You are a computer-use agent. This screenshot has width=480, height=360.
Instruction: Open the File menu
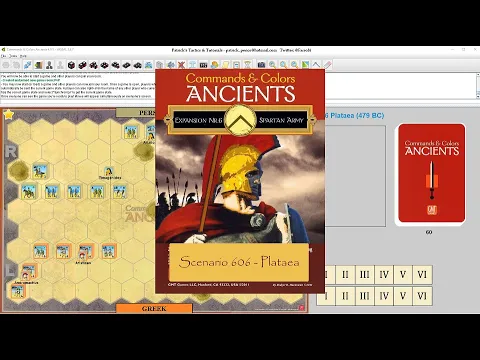coord(4,56)
